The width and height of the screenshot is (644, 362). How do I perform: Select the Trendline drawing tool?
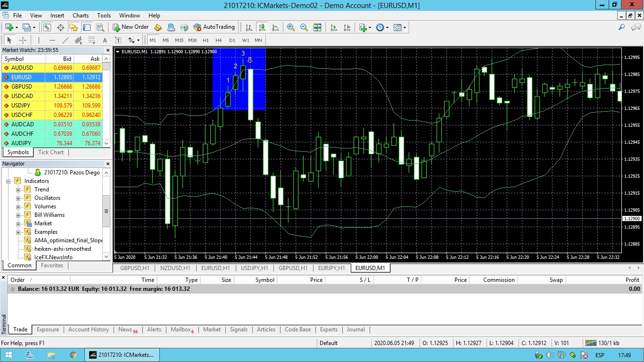pos(65,41)
